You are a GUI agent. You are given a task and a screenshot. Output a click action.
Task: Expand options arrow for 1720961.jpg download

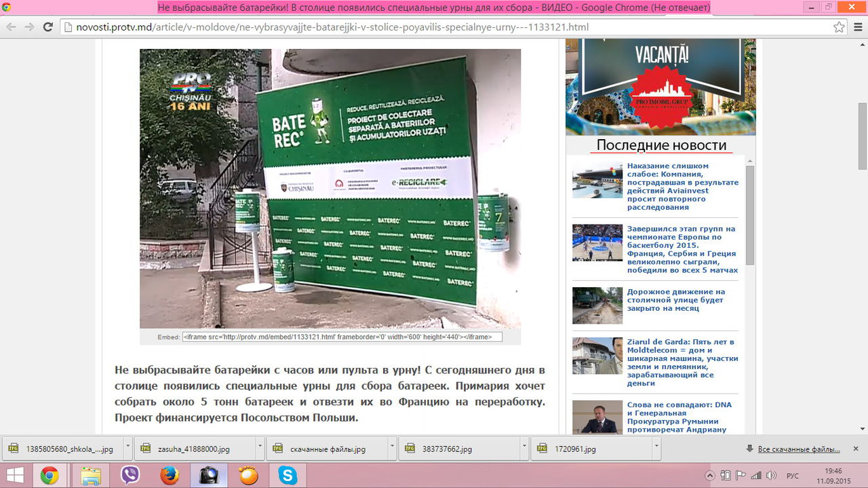(656, 449)
